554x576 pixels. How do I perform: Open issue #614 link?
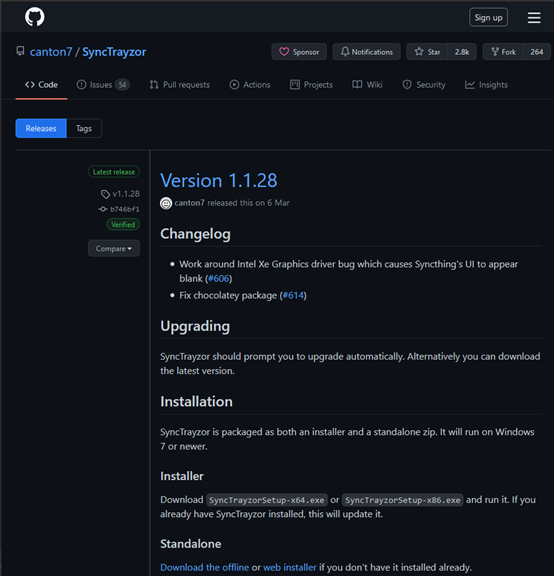click(293, 295)
